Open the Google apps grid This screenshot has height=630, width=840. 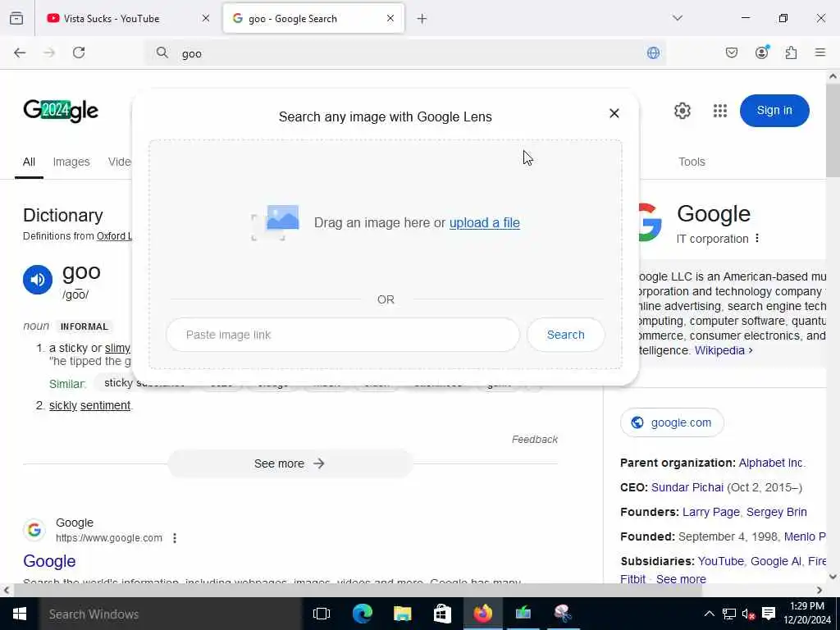(x=720, y=111)
